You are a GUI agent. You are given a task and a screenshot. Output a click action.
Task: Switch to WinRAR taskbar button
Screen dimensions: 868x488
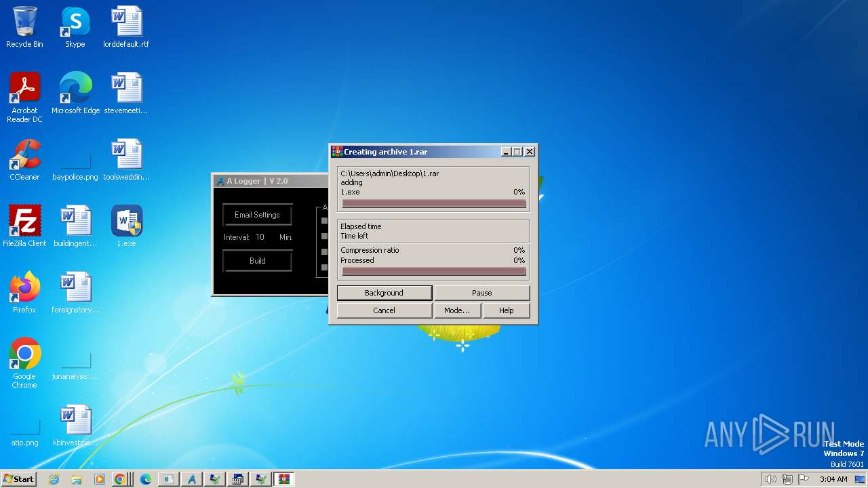click(x=283, y=479)
